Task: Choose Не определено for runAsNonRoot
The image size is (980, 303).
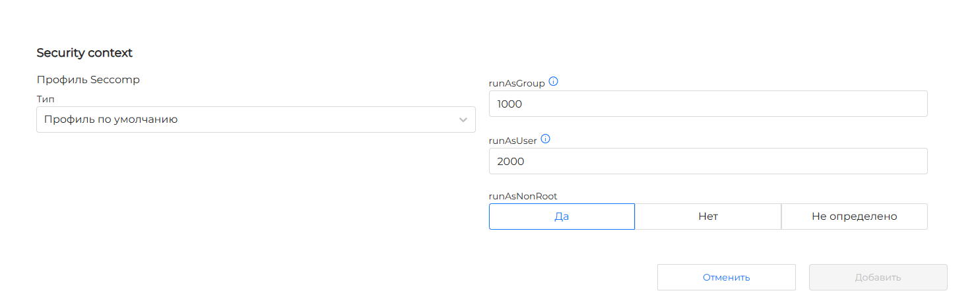Action: pyautogui.click(x=854, y=217)
